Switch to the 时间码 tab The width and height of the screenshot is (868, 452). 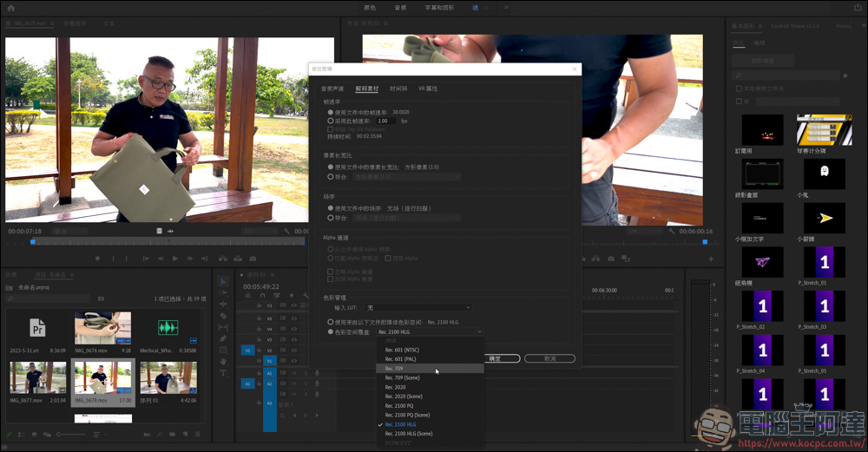coord(398,88)
